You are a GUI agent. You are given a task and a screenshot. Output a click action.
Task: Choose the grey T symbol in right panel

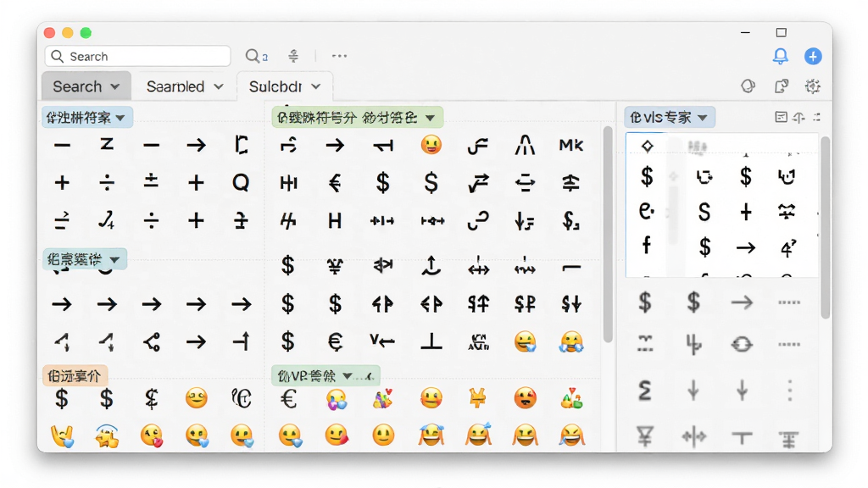pos(742,438)
